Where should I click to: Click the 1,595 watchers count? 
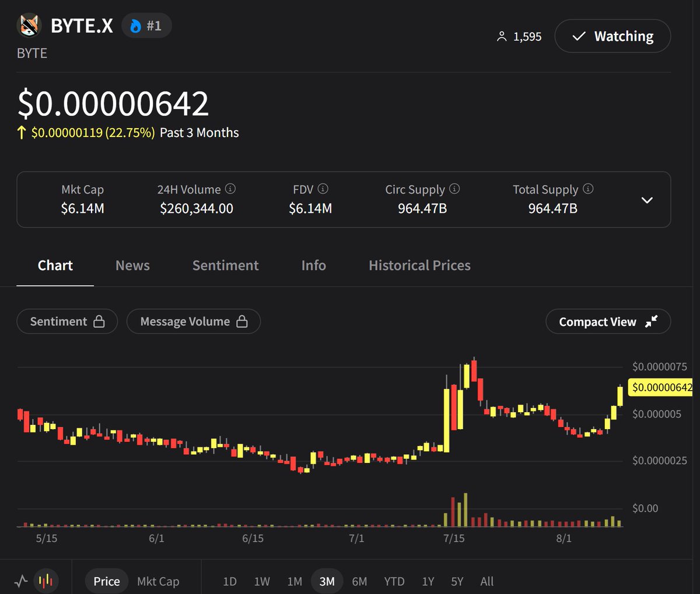pos(527,37)
